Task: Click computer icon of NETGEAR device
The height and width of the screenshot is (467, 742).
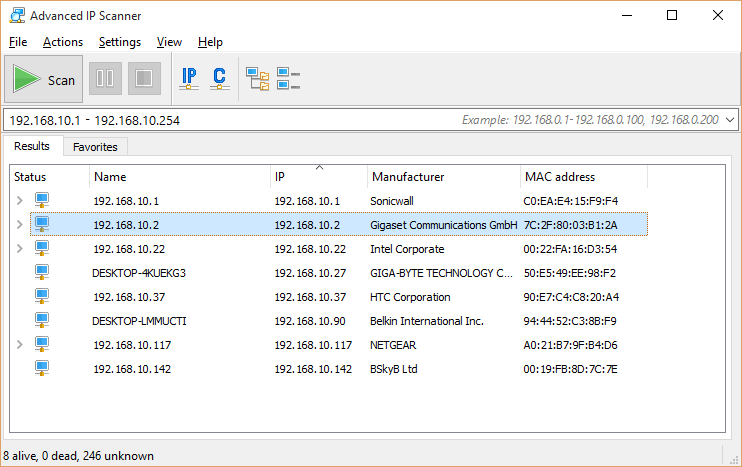Action: coord(42,344)
